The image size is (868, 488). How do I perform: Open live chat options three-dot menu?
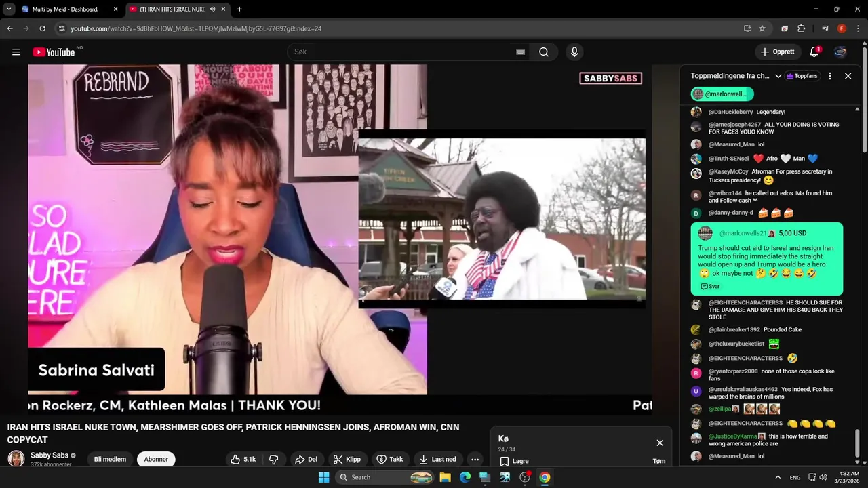[830, 76]
